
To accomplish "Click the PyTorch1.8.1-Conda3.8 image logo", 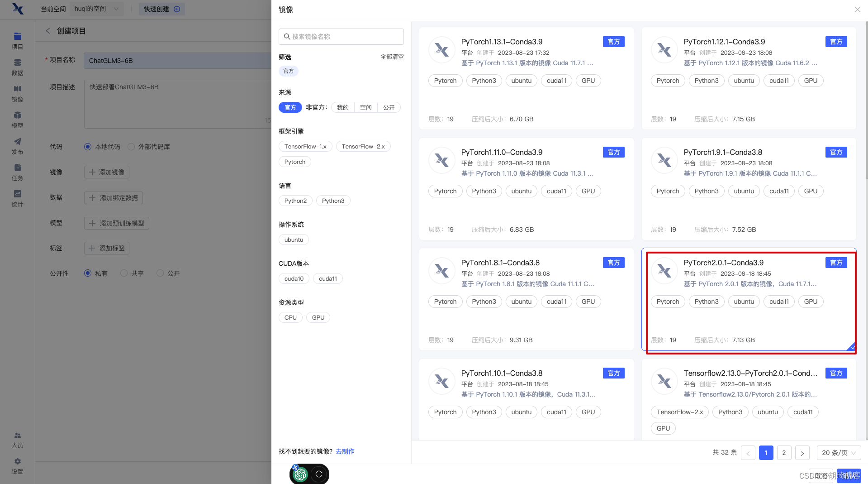I will point(441,271).
